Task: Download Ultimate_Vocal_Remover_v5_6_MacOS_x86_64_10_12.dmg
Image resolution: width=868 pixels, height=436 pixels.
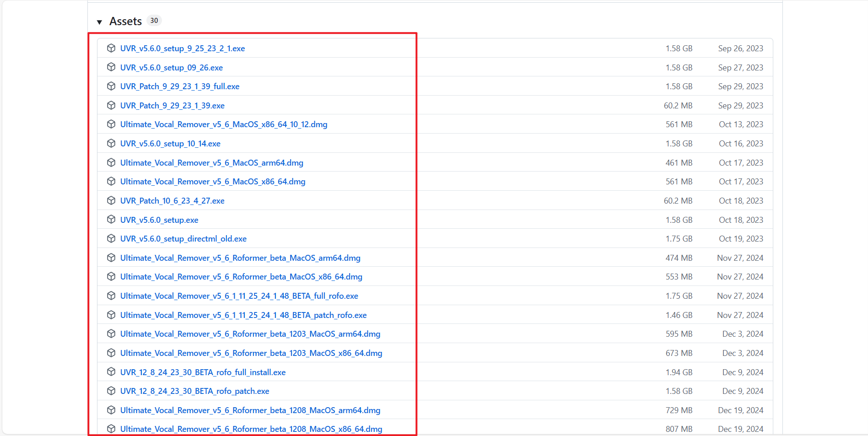Action: tap(224, 124)
